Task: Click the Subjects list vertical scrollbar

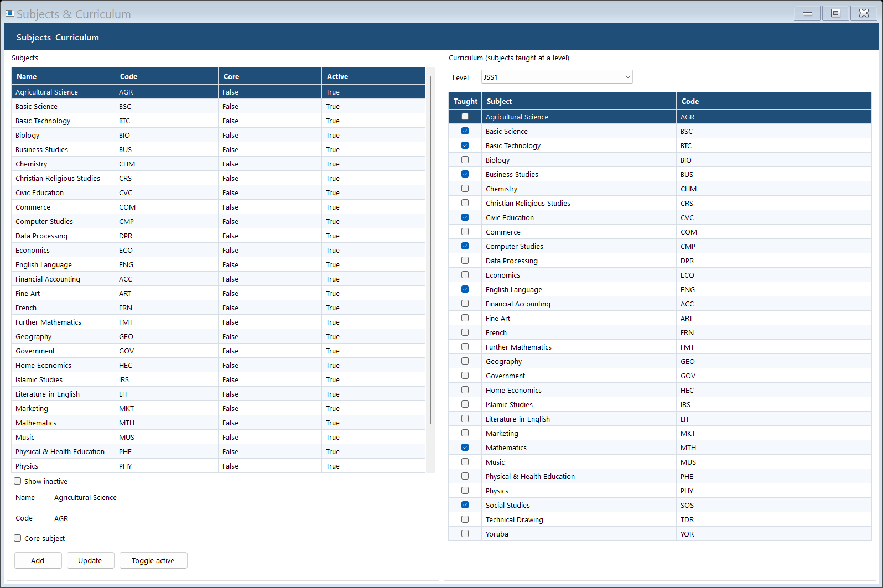Action: point(430,251)
